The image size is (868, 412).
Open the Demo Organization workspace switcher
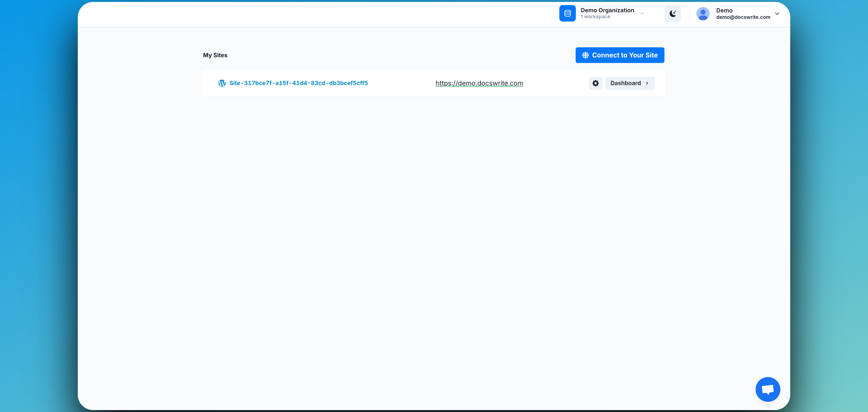(x=607, y=11)
